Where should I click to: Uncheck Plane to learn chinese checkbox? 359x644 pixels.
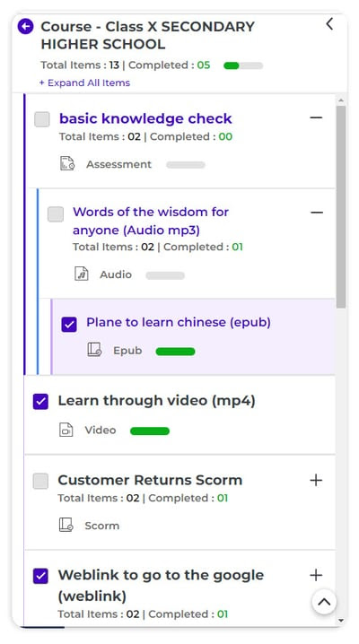pos(69,324)
